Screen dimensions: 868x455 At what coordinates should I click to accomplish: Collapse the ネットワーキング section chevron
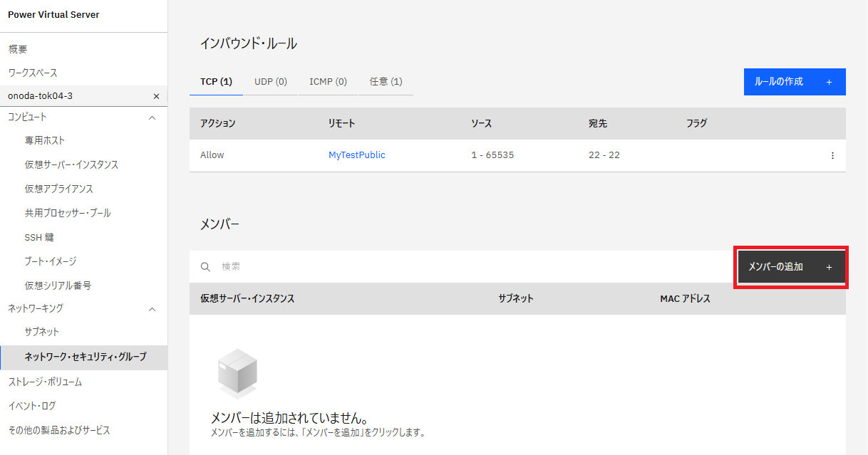click(x=152, y=308)
